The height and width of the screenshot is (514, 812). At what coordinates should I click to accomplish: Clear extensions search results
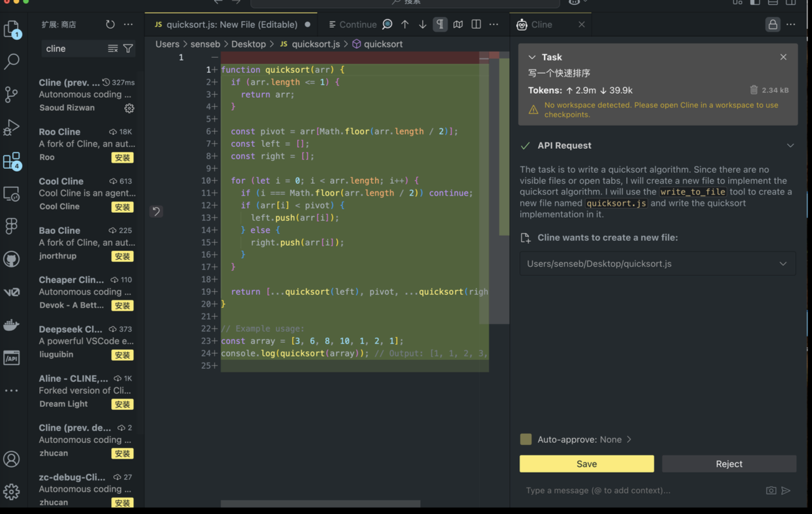click(x=113, y=49)
